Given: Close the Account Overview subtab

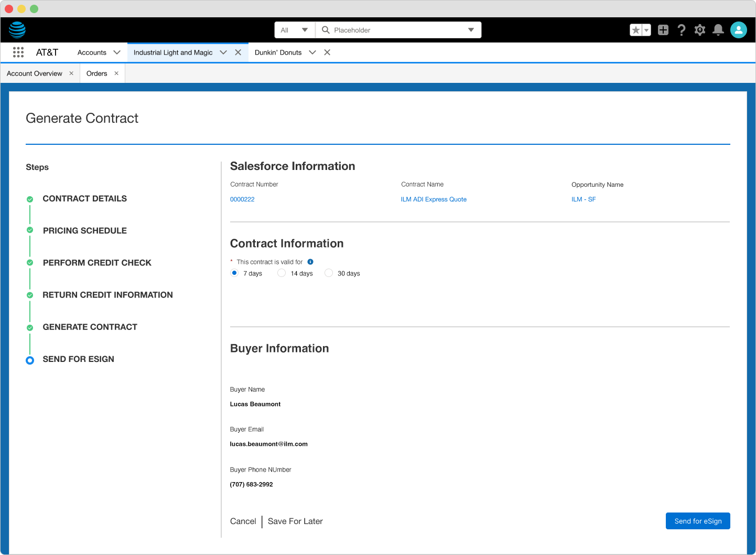Looking at the screenshot, I should [x=71, y=73].
